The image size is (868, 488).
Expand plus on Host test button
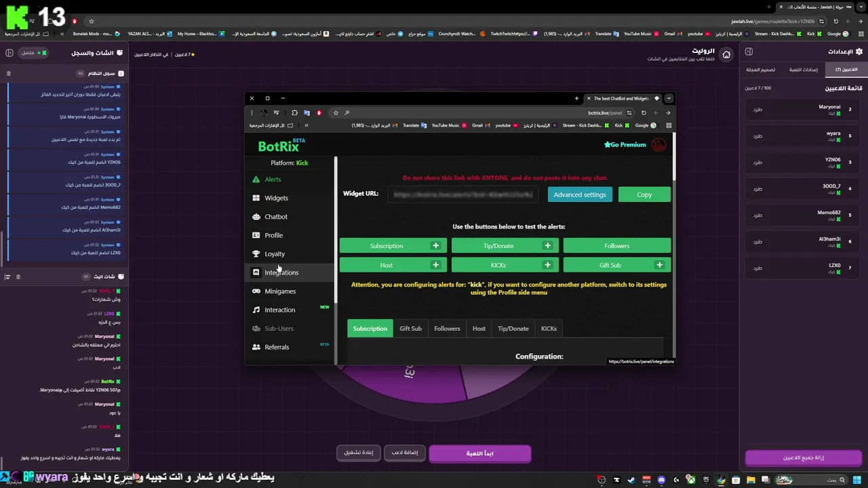[436, 265]
